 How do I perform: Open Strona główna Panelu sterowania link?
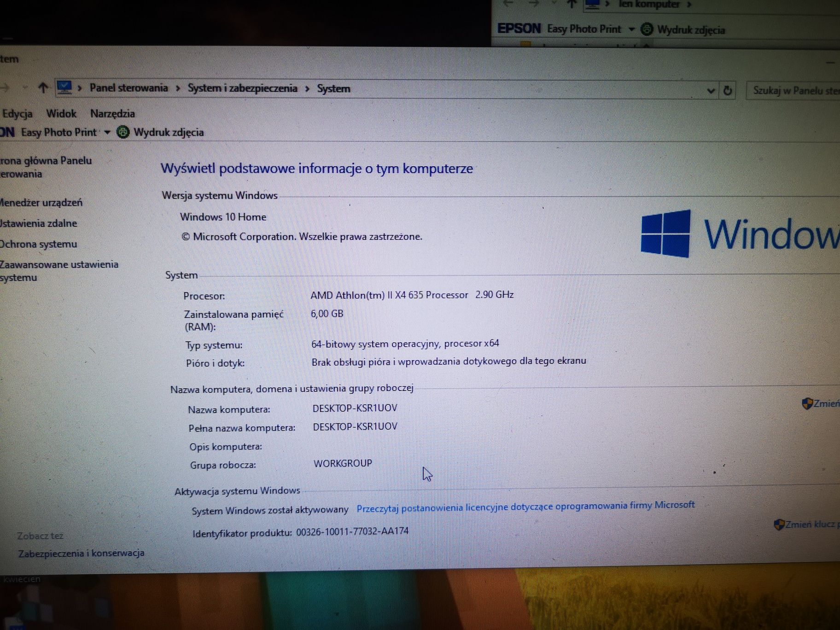45,167
